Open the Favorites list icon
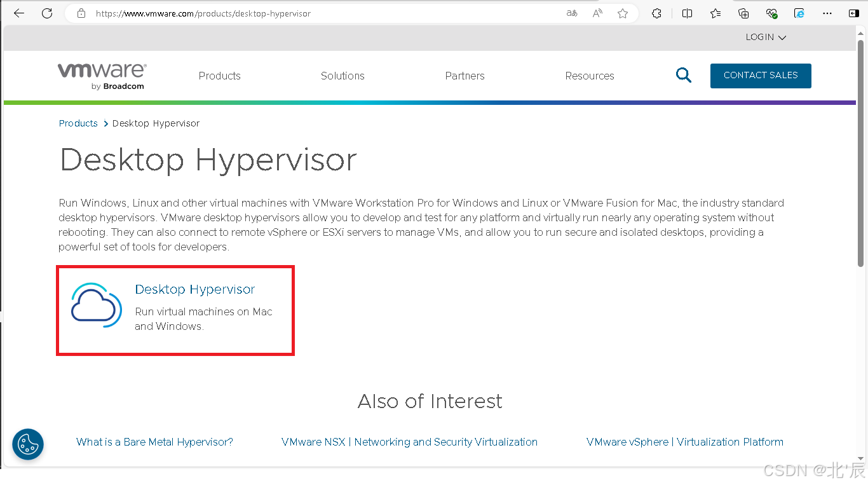 pos(715,13)
